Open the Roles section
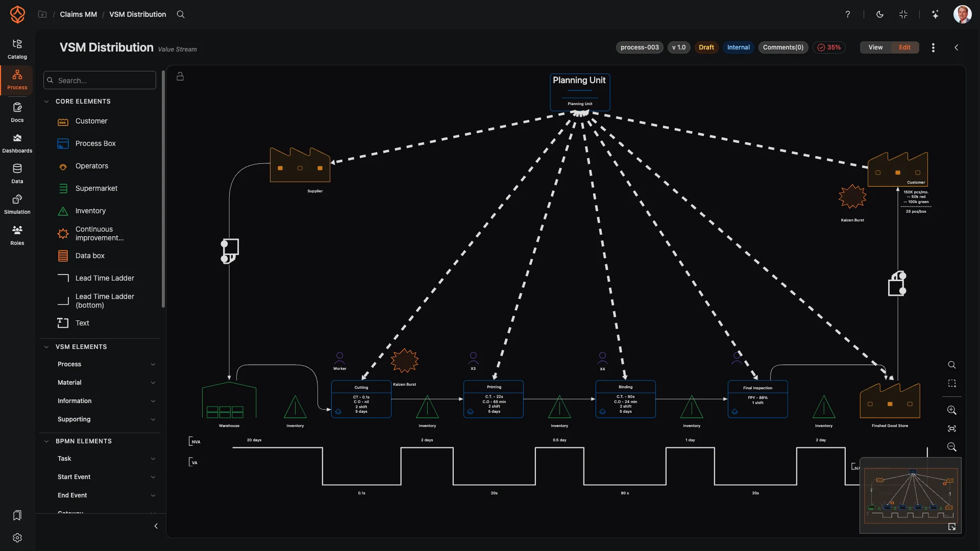Image resolution: width=980 pixels, height=551 pixels. (17, 236)
